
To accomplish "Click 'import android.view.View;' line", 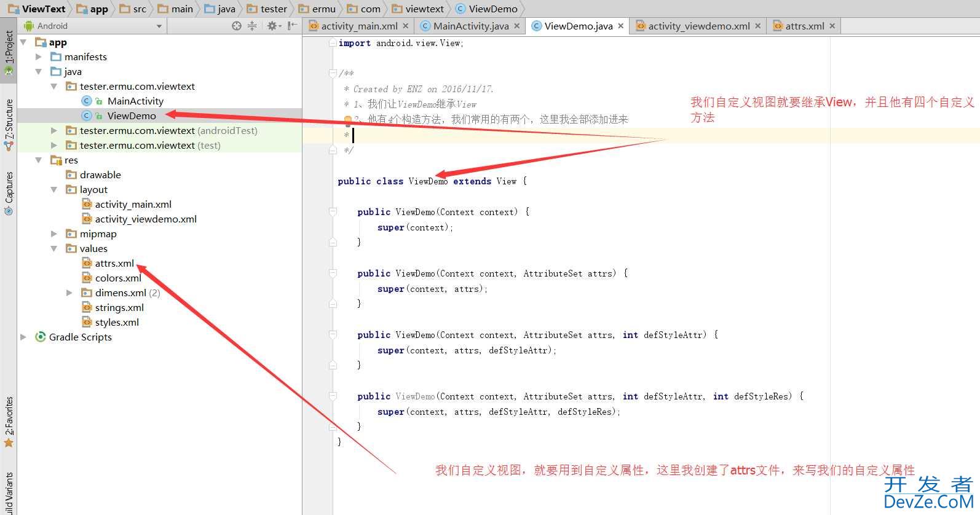I will (x=401, y=43).
